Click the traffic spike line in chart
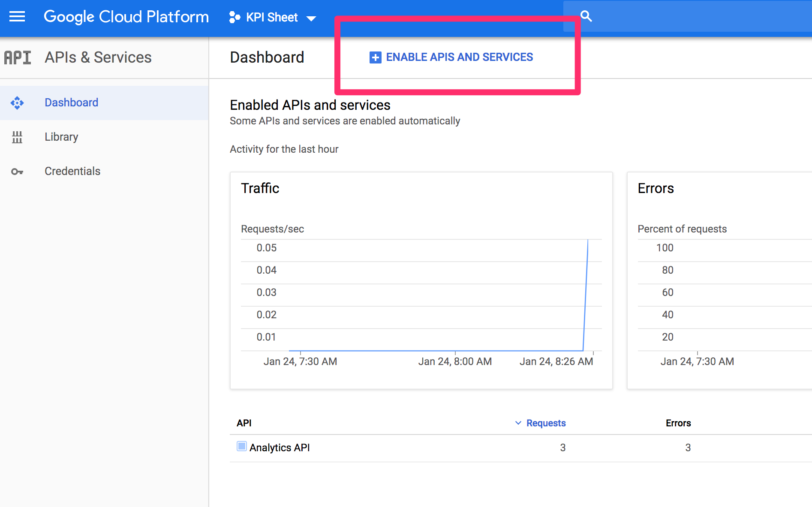The image size is (812, 507). point(586,295)
